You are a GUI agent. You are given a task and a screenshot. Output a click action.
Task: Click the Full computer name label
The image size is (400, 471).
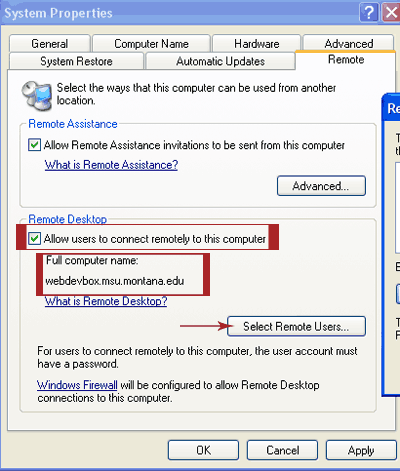(x=92, y=260)
